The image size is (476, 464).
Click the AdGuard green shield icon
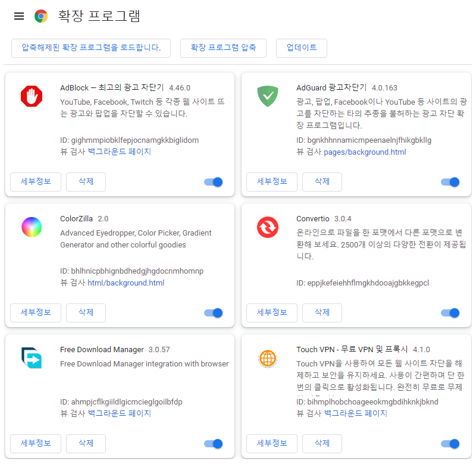coord(268,96)
